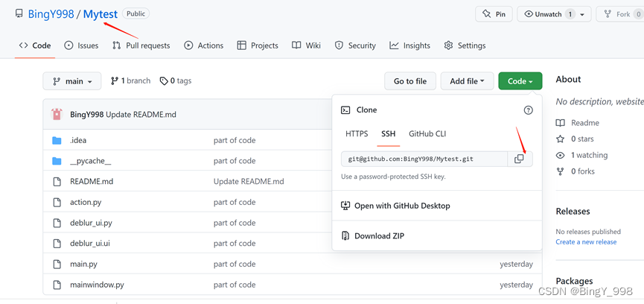
Task: Open the Releases heading link
Action: coord(573,211)
